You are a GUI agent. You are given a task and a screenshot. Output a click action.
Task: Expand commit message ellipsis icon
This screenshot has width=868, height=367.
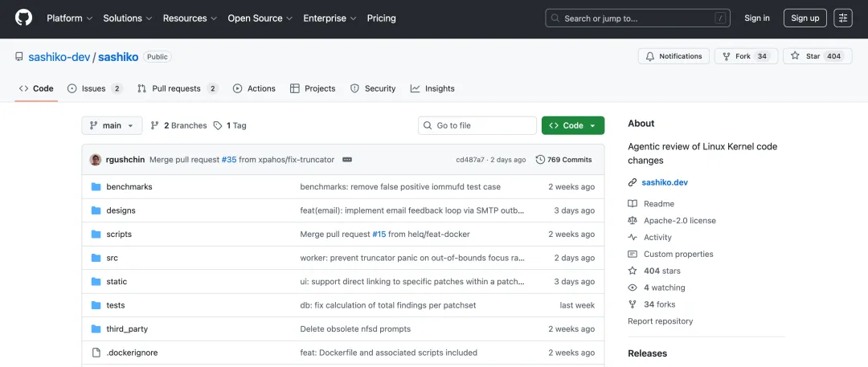(347, 160)
